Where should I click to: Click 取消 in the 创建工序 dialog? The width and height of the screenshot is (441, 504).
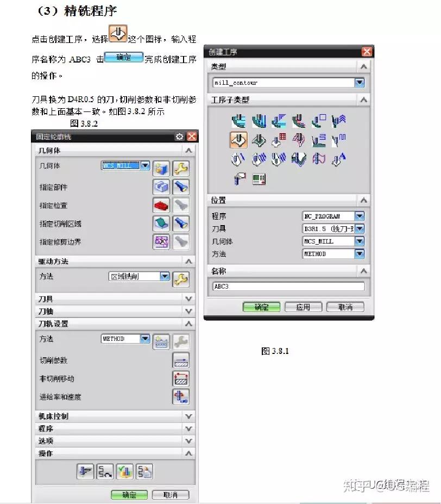point(345,307)
